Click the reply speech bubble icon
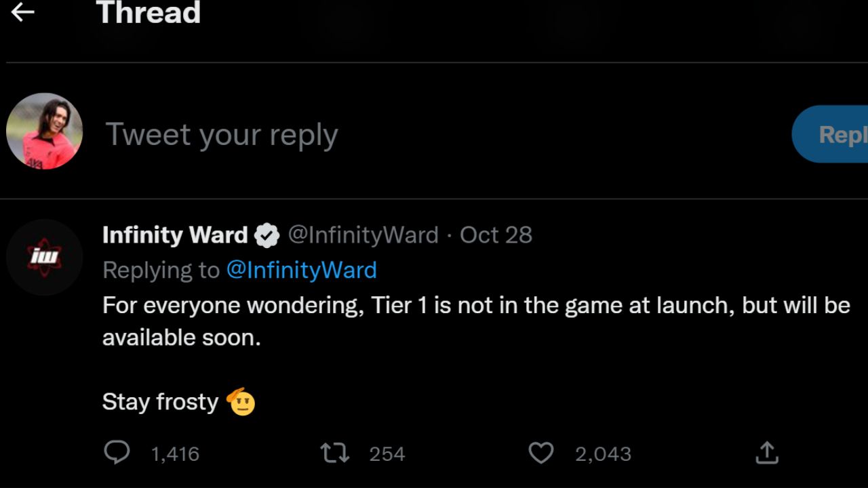Viewport: 868px width, 488px height. [117, 453]
